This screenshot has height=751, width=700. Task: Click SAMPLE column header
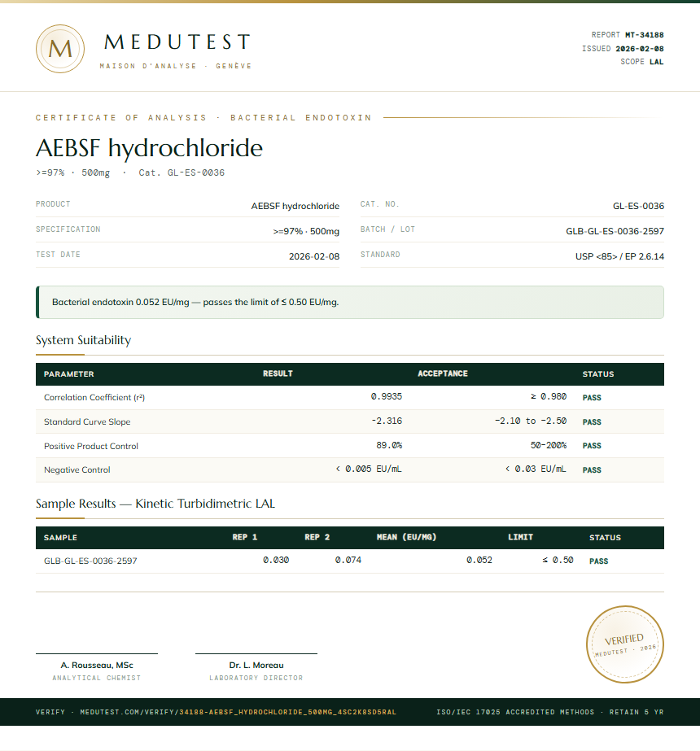pyautogui.click(x=60, y=538)
